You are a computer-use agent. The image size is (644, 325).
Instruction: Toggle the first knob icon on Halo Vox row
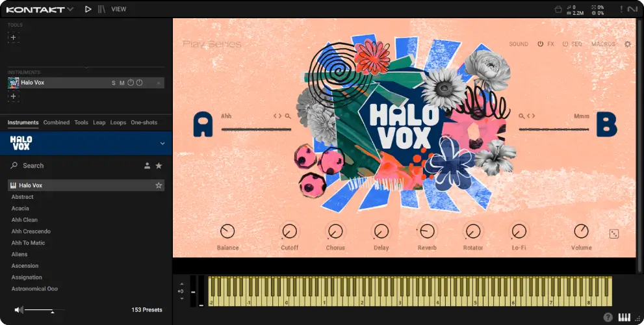(x=131, y=83)
